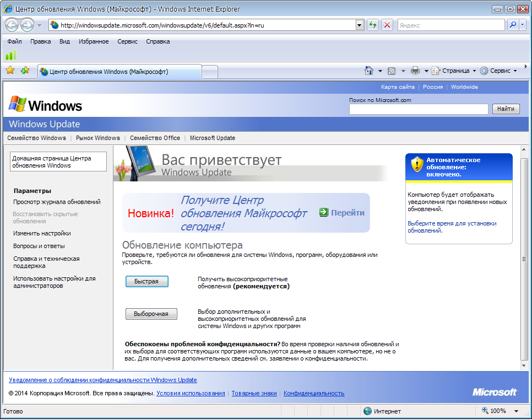Viewport: 532px width, 419px height.
Task: Open Изменить настройки link
Action: tap(42, 233)
